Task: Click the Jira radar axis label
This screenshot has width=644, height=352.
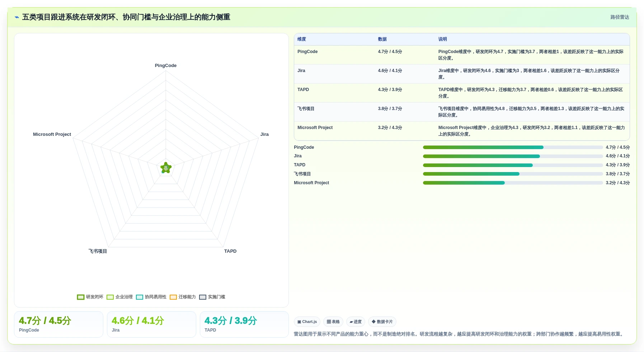Action: coord(264,134)
